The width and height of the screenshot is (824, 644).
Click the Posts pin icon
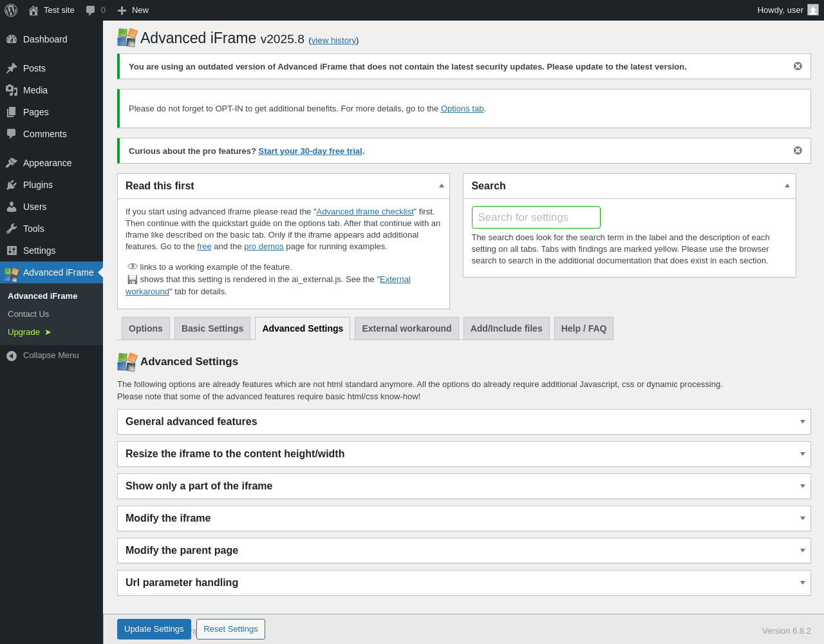click(x=12, y=68)
